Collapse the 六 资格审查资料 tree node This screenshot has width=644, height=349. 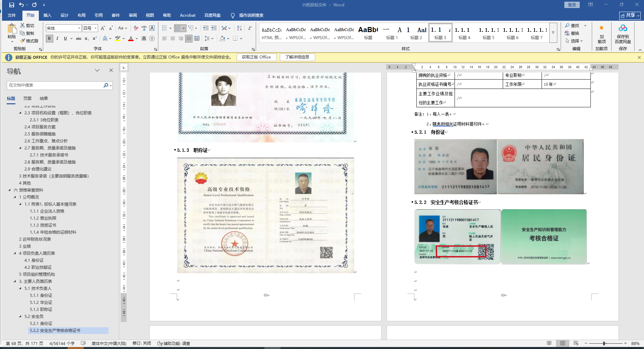[10, 190]
